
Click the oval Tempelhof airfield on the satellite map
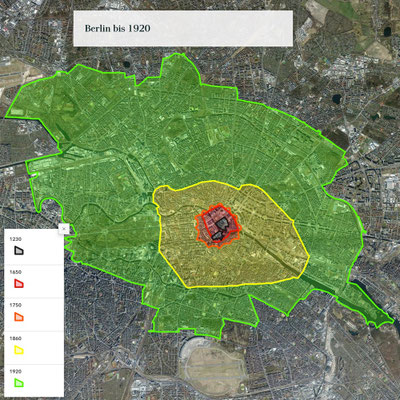[x=213, y=367]
